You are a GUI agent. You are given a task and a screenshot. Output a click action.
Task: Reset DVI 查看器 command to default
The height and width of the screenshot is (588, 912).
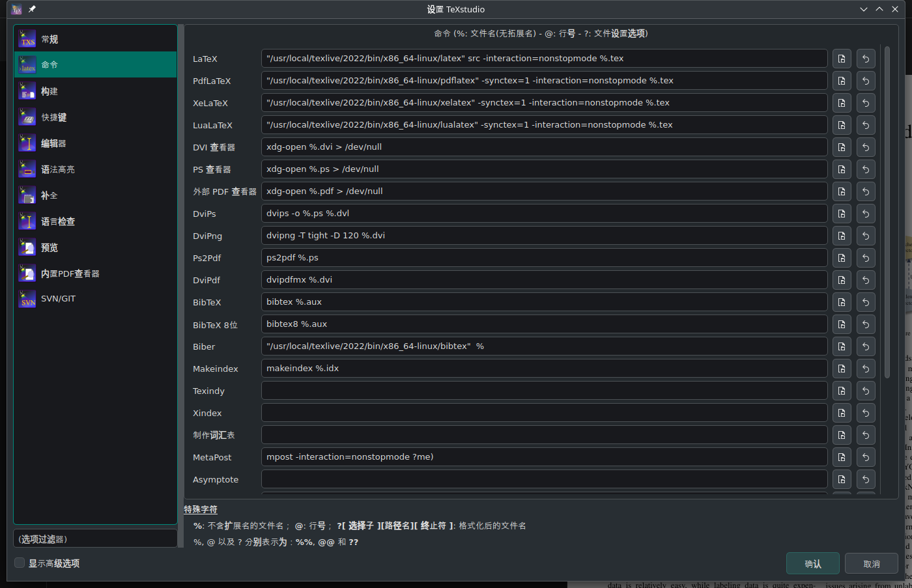tap(866, 147)
